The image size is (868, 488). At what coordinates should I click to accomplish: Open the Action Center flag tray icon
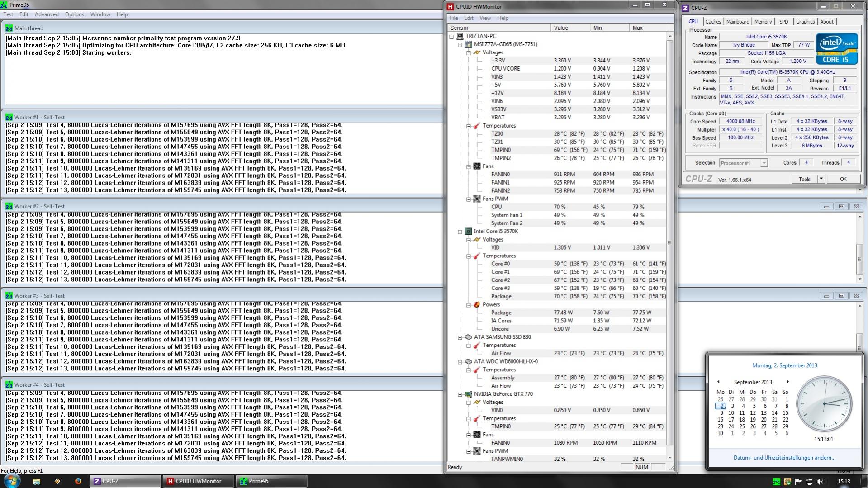click(x=798, y=482)
